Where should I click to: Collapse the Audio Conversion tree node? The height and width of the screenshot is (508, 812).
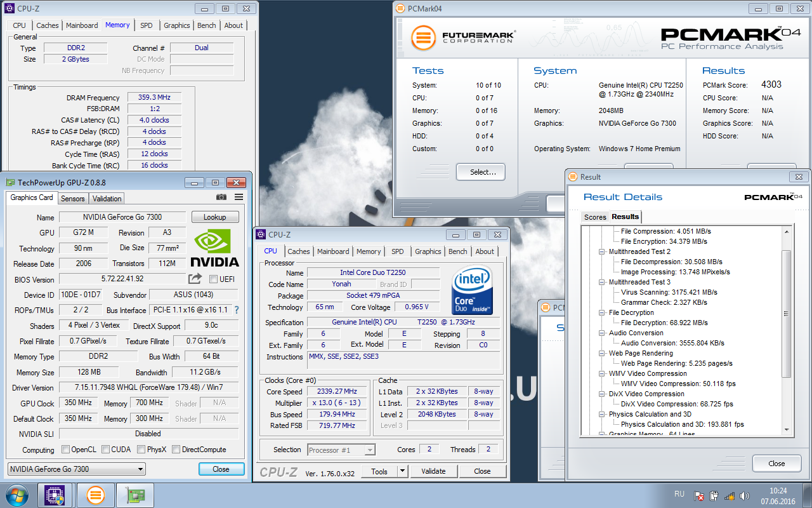pos(603,333)
